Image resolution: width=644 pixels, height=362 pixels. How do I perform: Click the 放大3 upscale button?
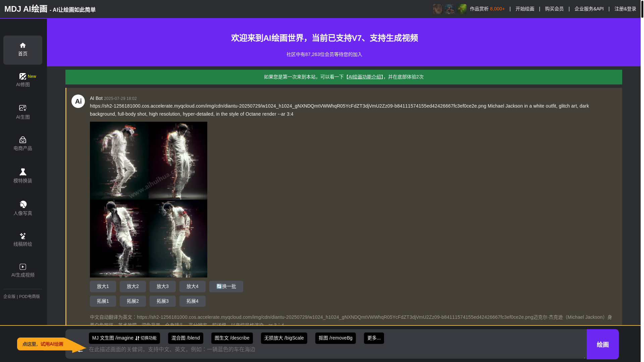pyautogui.click(x=163, y=287)
